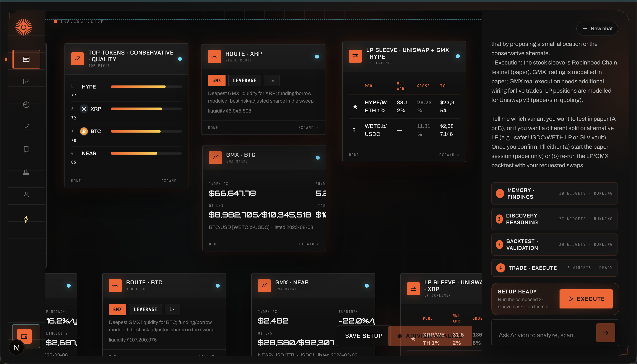Click the yellow lightning bolt sidebar icon

[x=26, y=219]
